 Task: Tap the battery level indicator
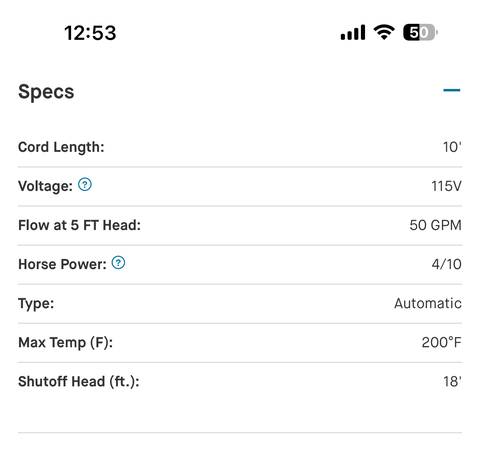420,32
